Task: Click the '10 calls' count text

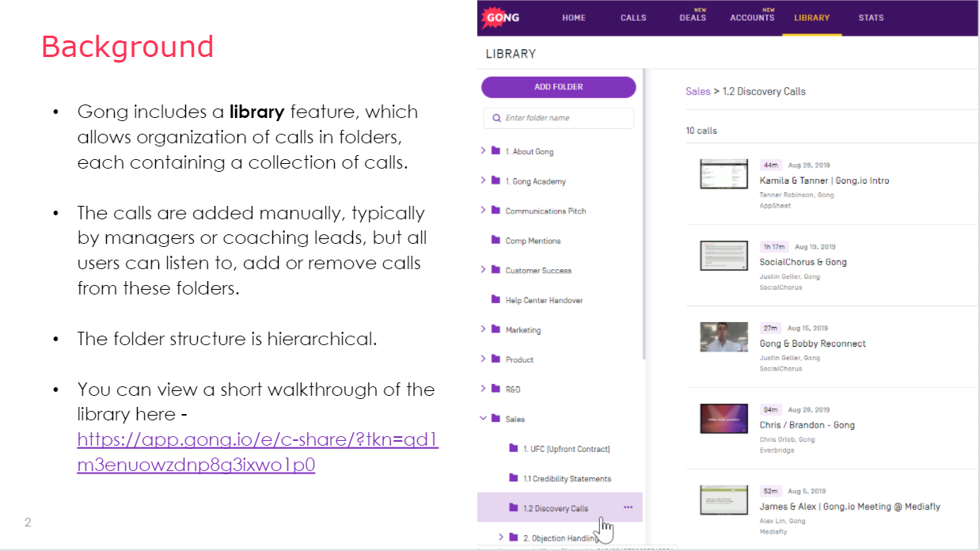Action: (x=701, y=131)
